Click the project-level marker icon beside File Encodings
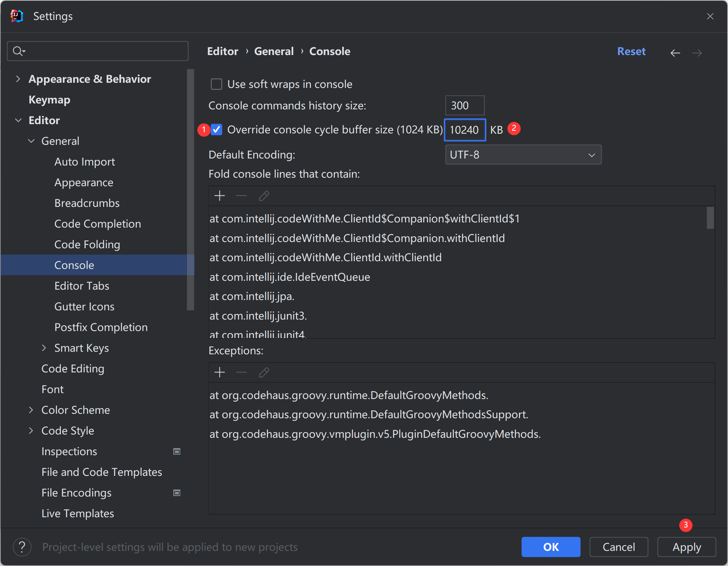Viewport: 728px width, 566px height. (x=177, y=493)
